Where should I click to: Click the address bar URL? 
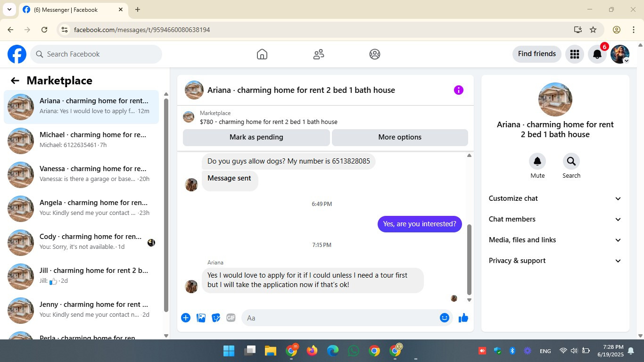pyautogui.click(x=142, y=30)
